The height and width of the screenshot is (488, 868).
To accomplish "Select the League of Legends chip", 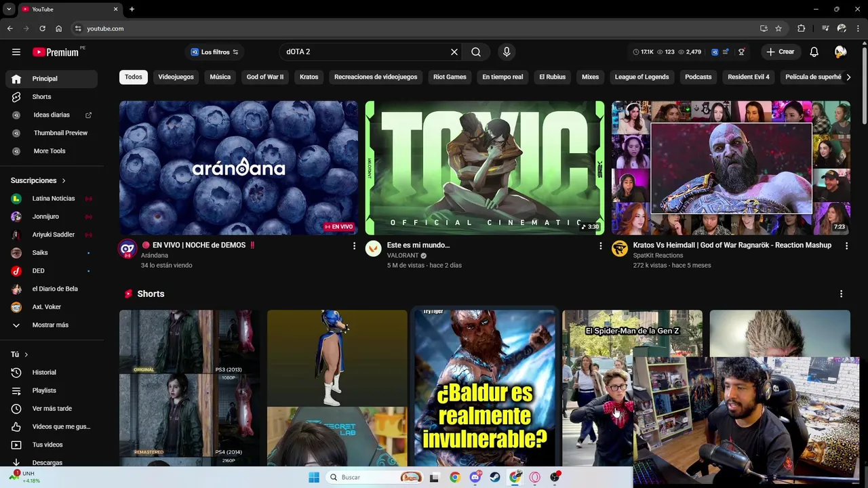I will click(x=642, y=77).
